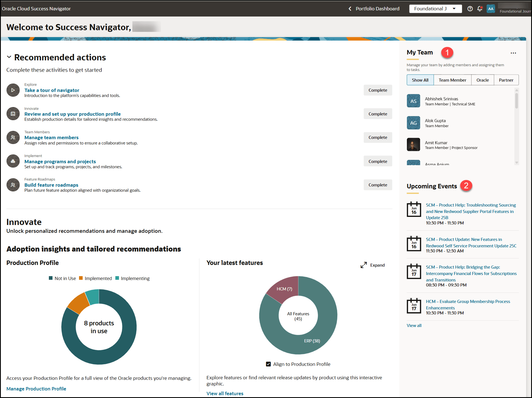Open the Manage team members link
Viewport: 532px width, 398px height.
(51, 138)
